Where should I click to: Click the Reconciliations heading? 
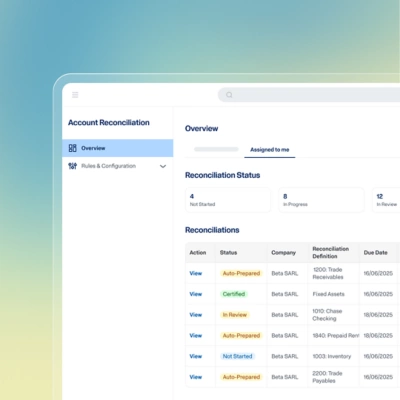click(212, 230)
